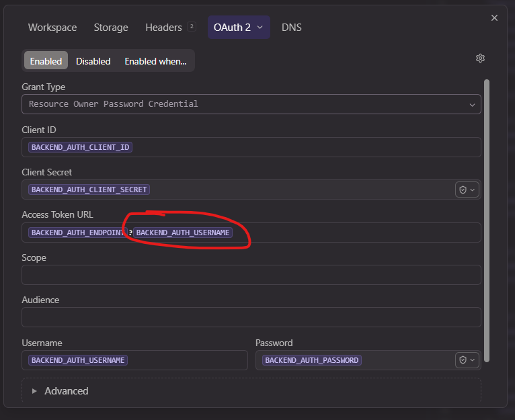Close the dialog with the X icon
The image size is (515, 420).
click(494, 18)
